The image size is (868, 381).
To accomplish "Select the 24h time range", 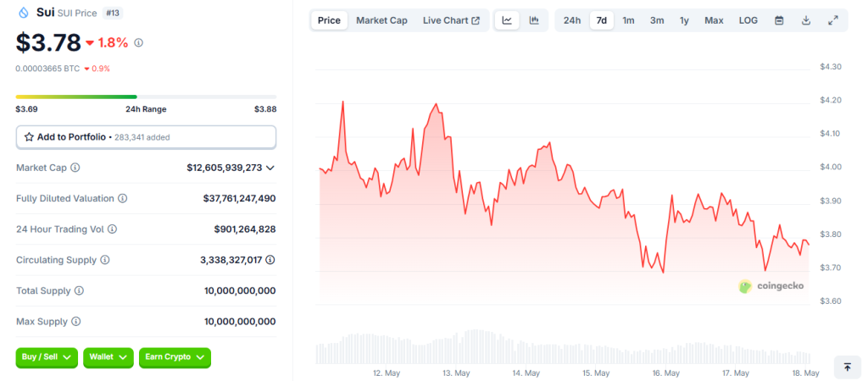I will [572, 20].
